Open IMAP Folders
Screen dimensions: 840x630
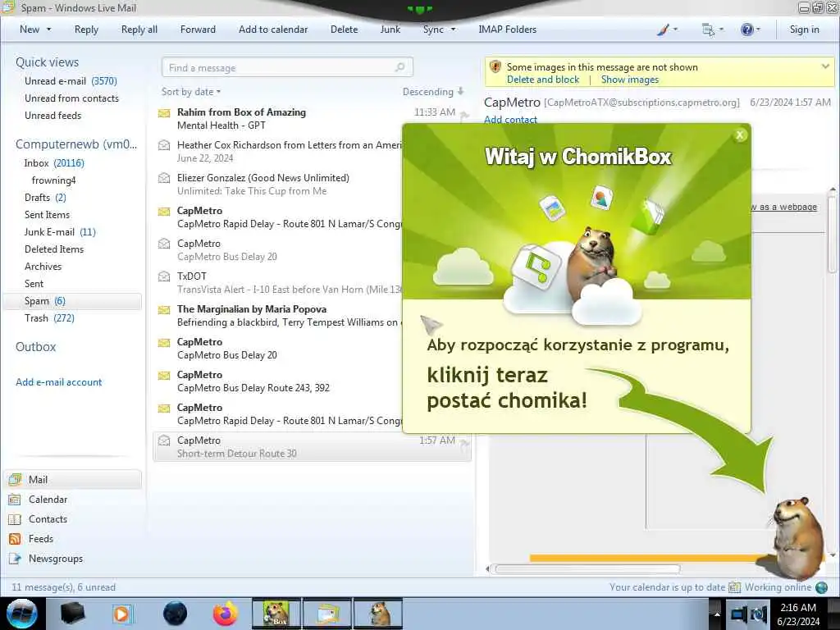point(507,30)
